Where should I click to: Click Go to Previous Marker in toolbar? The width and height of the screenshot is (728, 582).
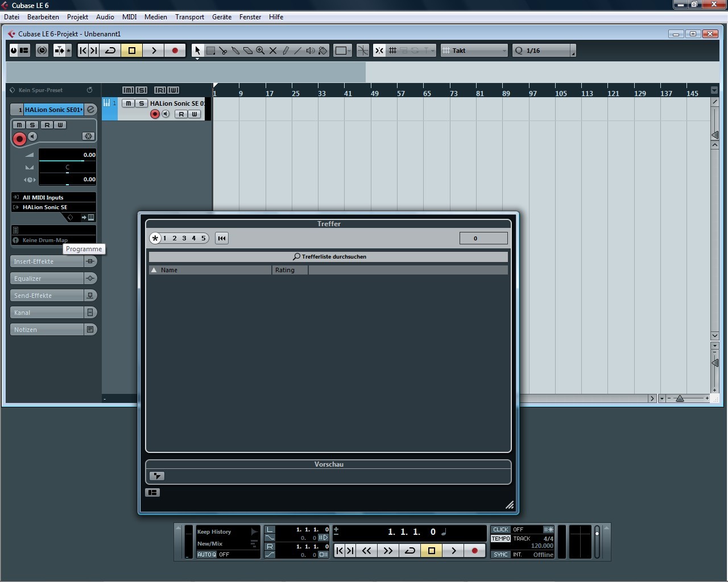tap(83, 51)
